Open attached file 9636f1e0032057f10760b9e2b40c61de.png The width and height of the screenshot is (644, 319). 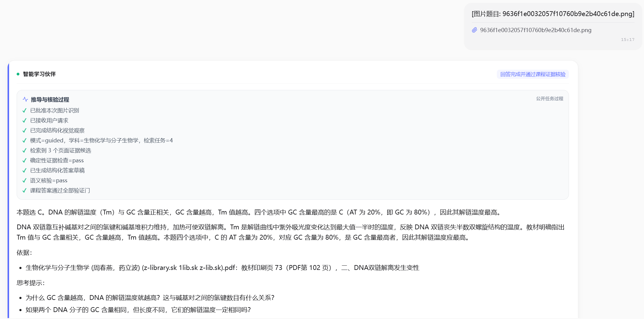[x=536, y=30]
